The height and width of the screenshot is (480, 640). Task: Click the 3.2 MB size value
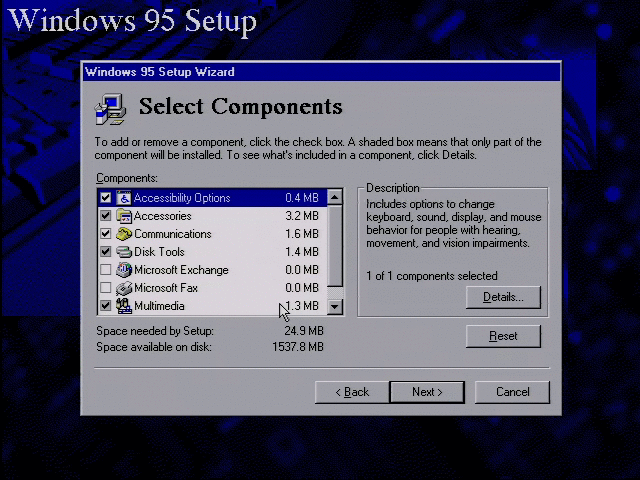tap(302, 216)
